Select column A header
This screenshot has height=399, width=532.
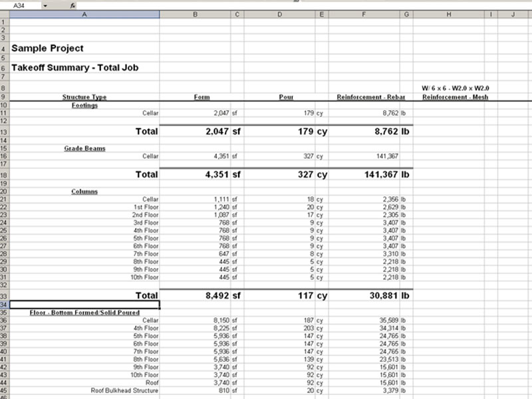84,14
